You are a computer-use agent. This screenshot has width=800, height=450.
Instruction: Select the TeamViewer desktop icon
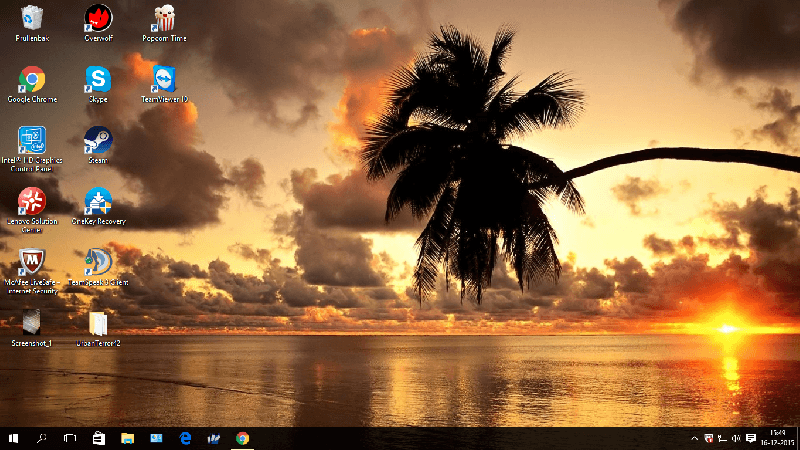click(x=164, y=79)
